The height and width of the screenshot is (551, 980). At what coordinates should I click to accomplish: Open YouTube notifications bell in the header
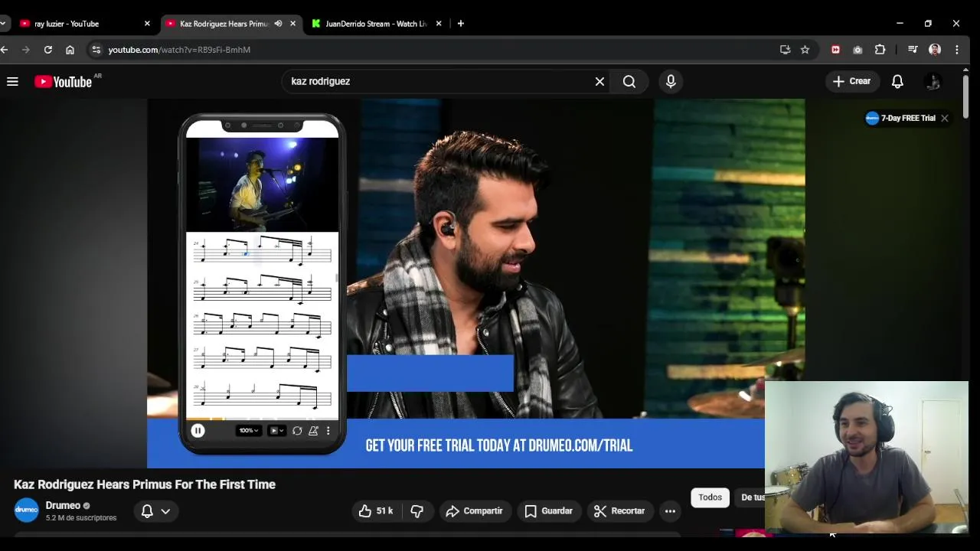[897, 81]
